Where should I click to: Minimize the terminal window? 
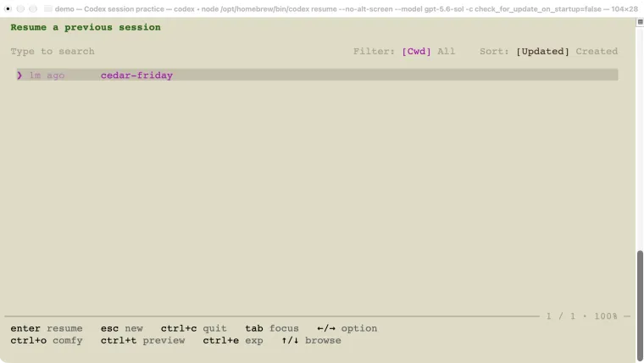[x=20, y=8]
